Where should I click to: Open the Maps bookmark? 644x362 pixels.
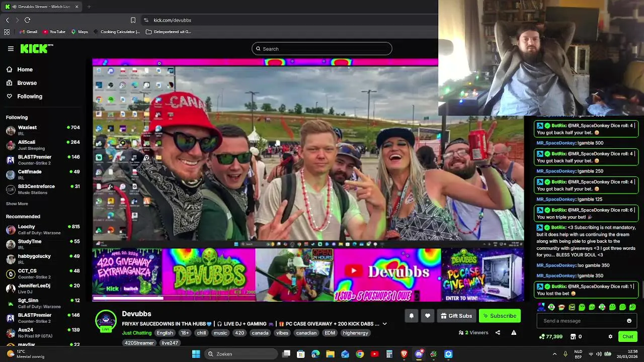pos(79,32)
